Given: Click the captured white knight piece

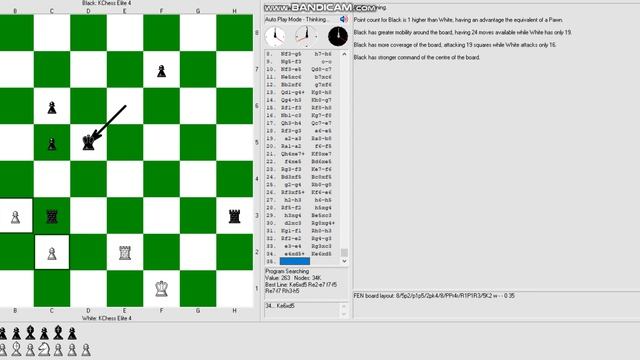Looking at the screenshot, I should click(44, 349).
